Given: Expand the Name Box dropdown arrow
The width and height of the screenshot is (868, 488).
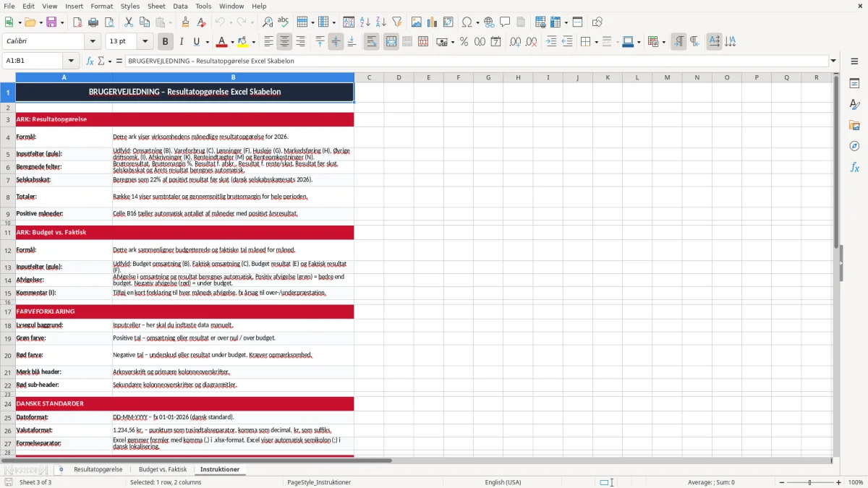Looking at the screenshot, I should pos(71,61).
